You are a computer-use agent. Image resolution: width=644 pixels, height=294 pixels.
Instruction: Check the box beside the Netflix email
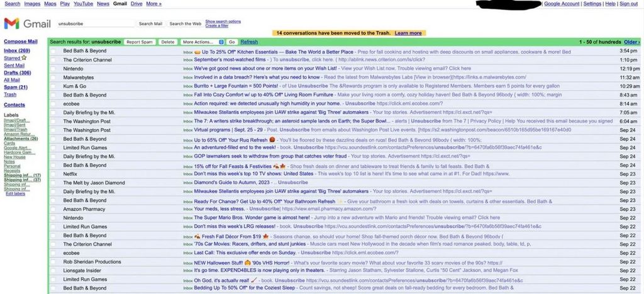tap(53, 174)
